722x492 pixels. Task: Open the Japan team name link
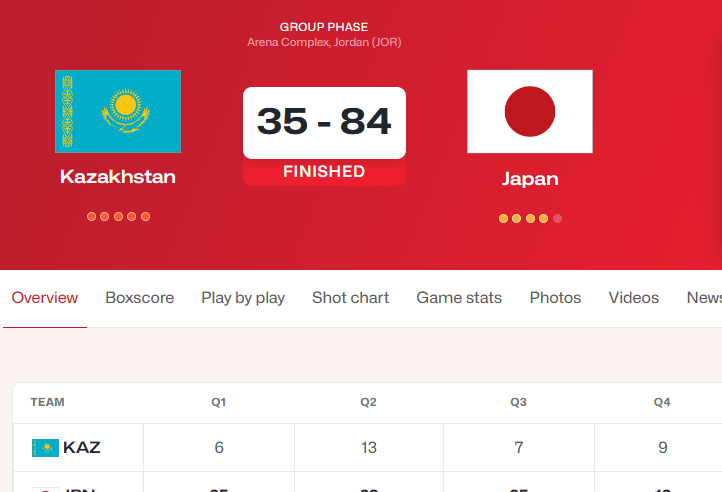[530, 180]
